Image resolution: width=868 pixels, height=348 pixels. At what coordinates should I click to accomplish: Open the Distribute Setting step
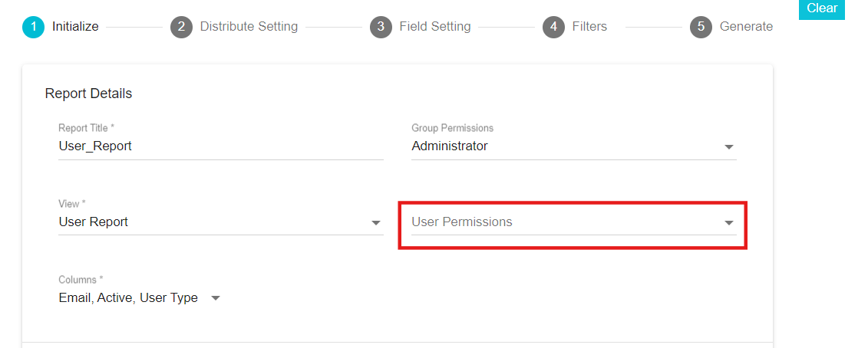(x=249, y=27)
